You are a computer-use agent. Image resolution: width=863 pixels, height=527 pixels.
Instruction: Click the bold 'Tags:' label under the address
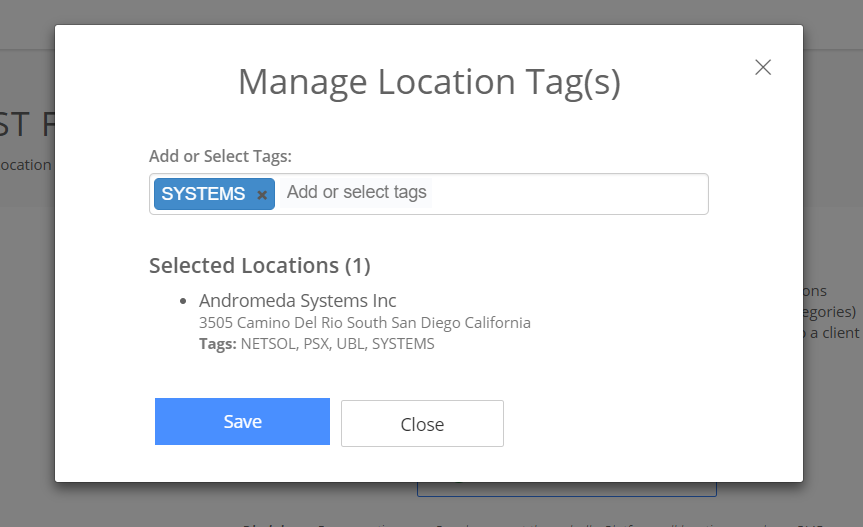point(218,344)
